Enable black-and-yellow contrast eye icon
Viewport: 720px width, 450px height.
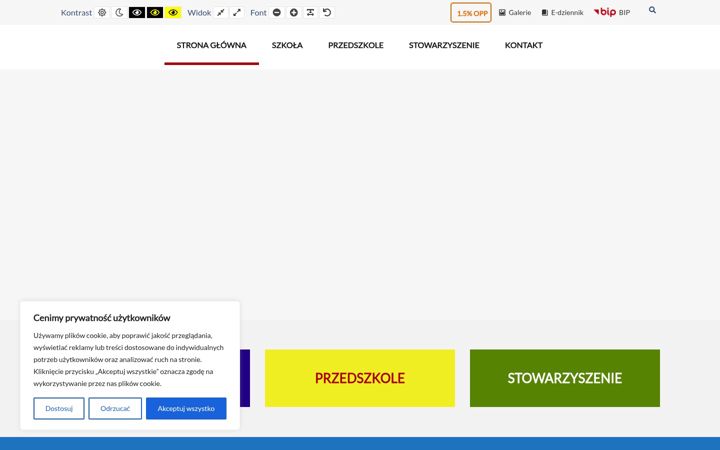(x=155, y=12)
